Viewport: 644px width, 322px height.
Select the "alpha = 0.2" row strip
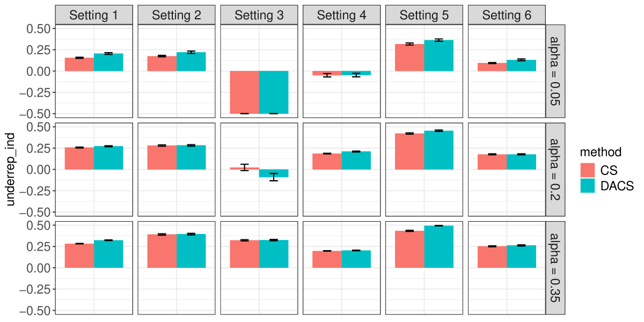(555, 170)
